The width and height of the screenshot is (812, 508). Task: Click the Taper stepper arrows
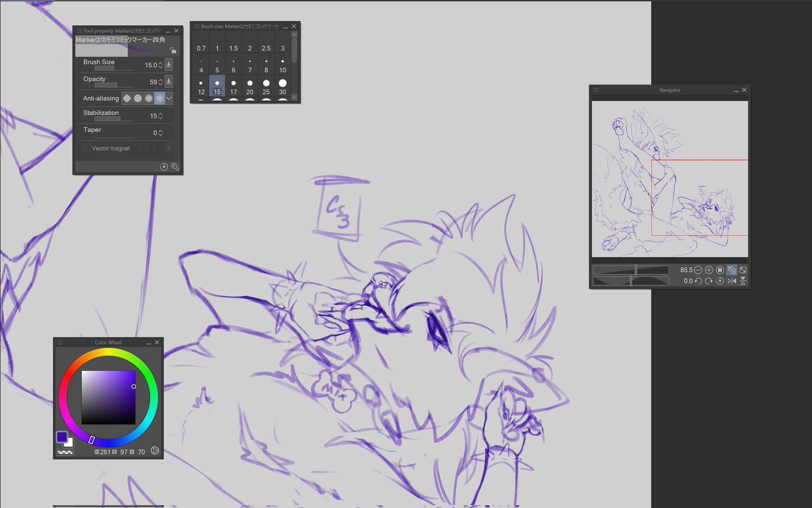tap(160, 133)
